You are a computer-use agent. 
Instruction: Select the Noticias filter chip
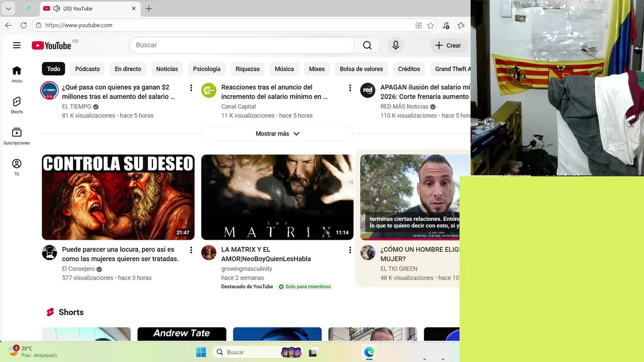(167, 69)
